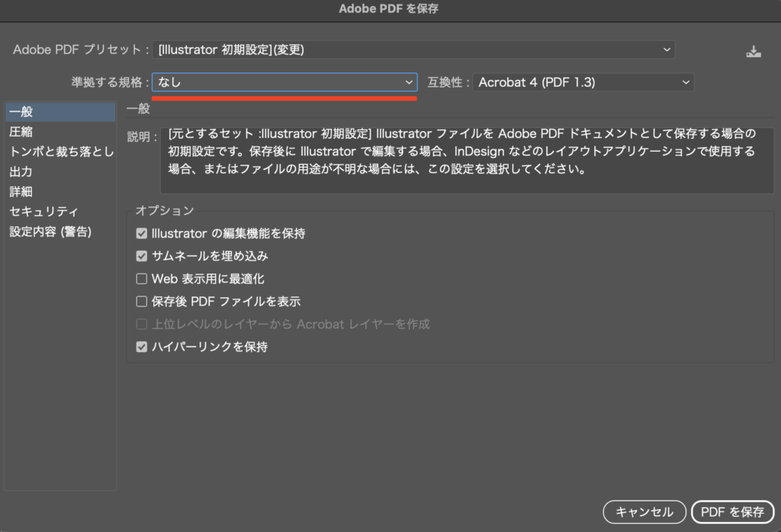Open the 互換性 Acrobat version dropdown

point(583,82)
